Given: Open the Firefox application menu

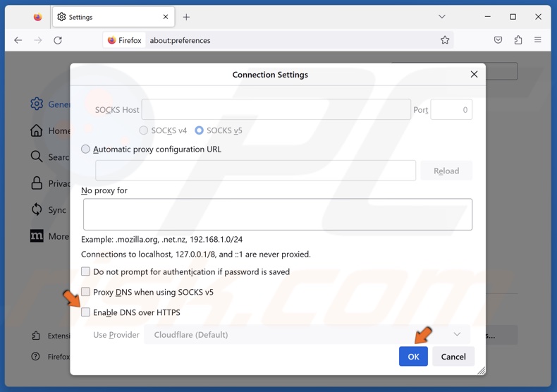Looking at the screenshot, I should 538,40.
